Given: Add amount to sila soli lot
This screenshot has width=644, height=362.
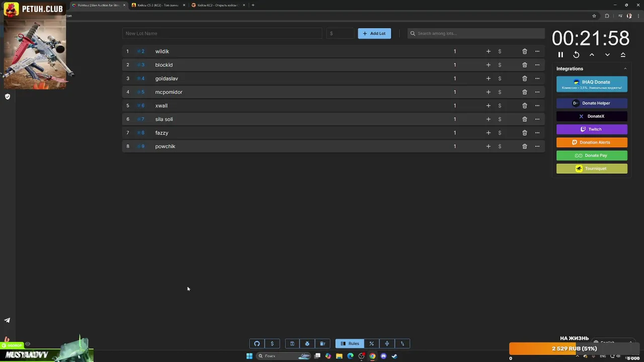Looking at the screenshot, I should click(x=488, y=119).
